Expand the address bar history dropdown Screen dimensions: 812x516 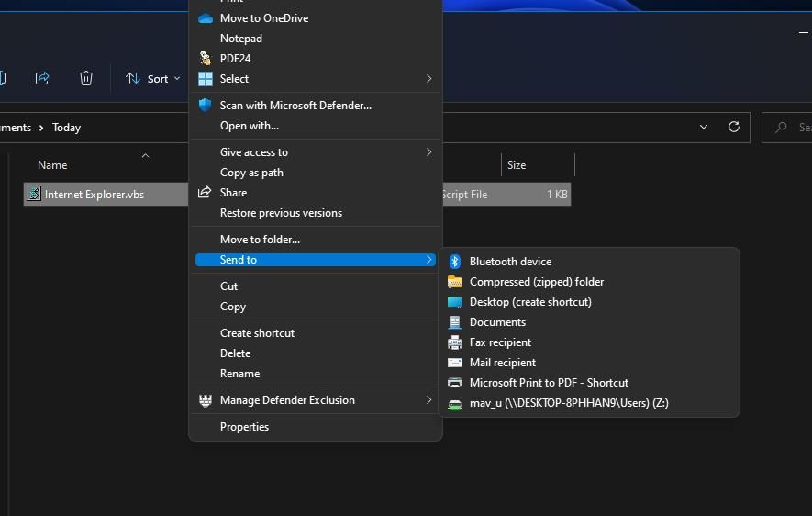pyautogui.click(x=704, y=127)
